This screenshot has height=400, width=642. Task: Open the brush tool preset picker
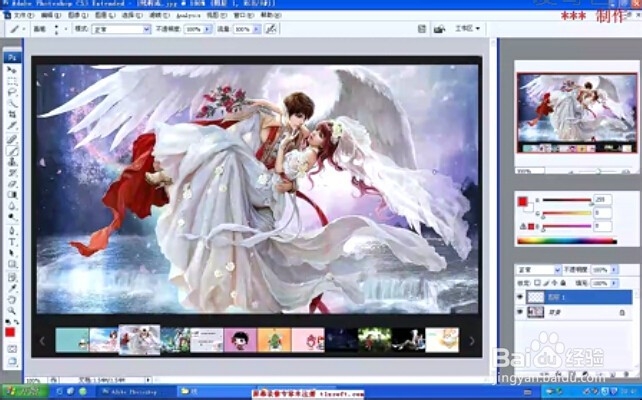(17, 29)
